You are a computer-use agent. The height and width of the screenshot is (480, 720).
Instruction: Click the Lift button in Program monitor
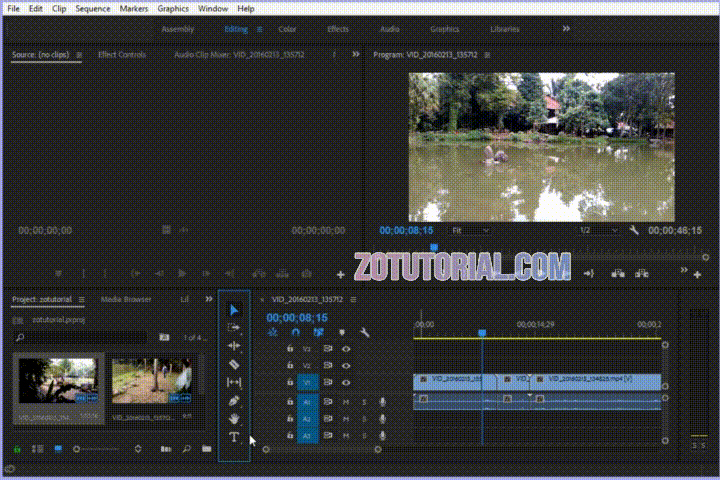point(618,274)
